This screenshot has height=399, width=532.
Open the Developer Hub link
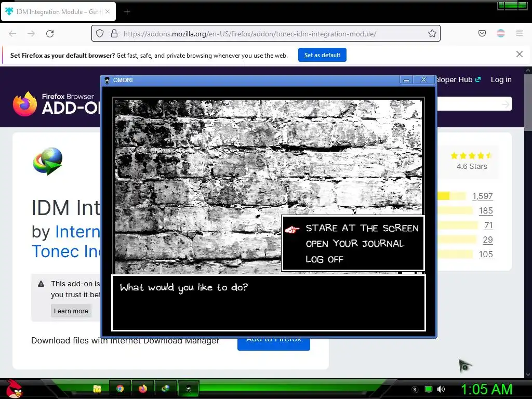(x=458, y=79)
